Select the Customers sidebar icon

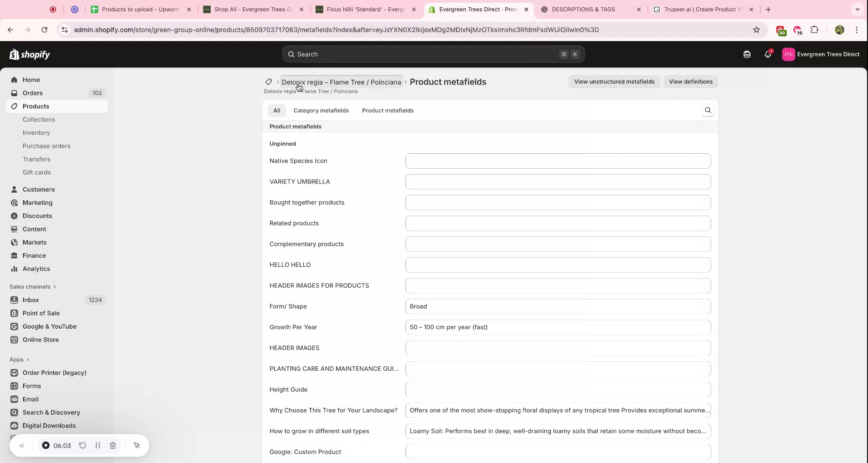(x=14, y=189)
